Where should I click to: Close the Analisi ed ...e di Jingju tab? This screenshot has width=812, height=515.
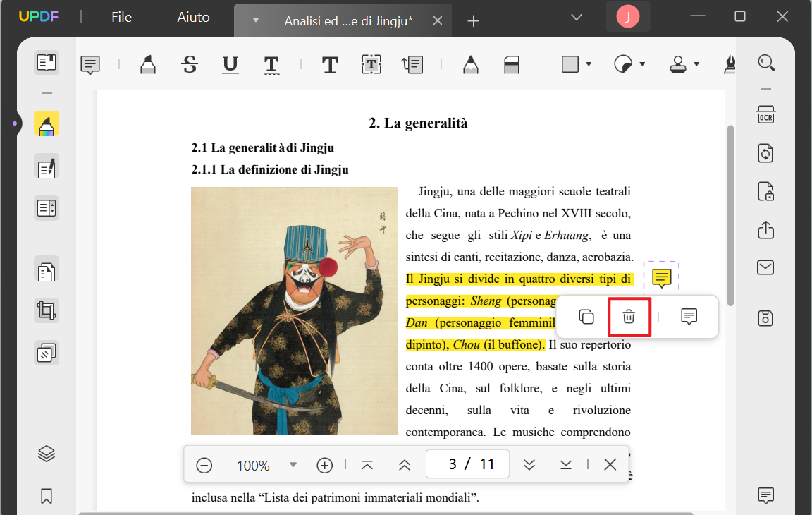(438, 20)
